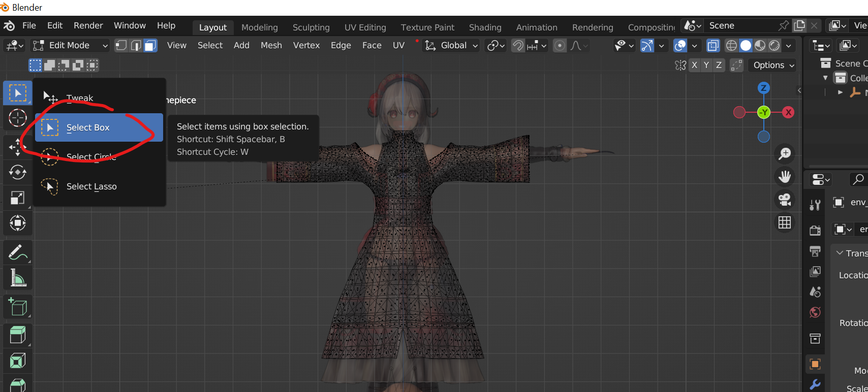Toggle snapping magnet
868x392 pixels.
(x=518, y=46)
